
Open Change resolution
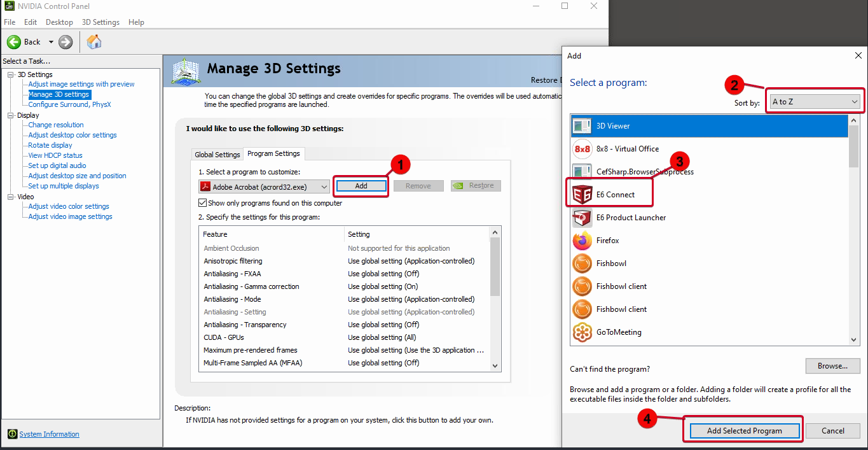(x=56, y=125)
